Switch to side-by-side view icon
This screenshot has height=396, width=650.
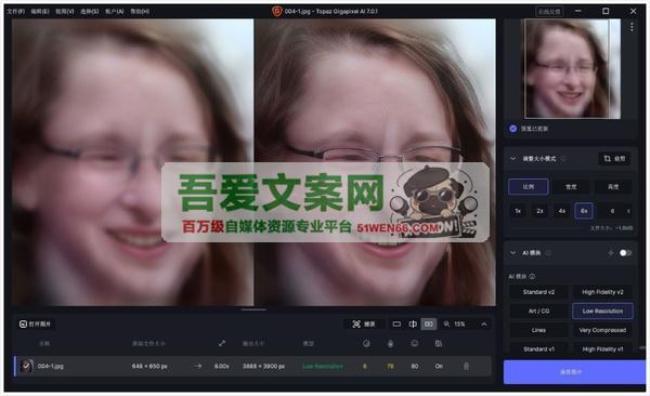(429, 324)
